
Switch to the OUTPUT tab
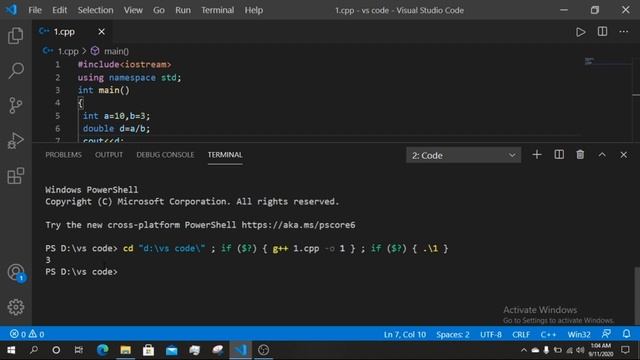coord(109,155)
